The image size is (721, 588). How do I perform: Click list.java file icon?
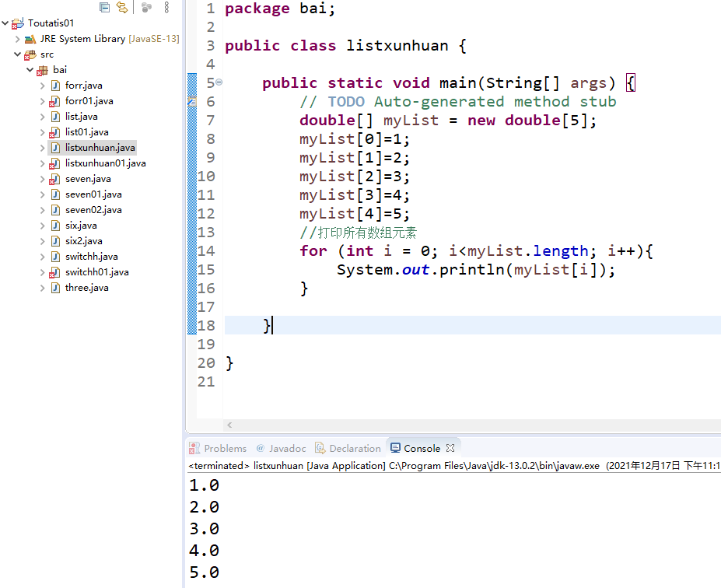(55, 117)
